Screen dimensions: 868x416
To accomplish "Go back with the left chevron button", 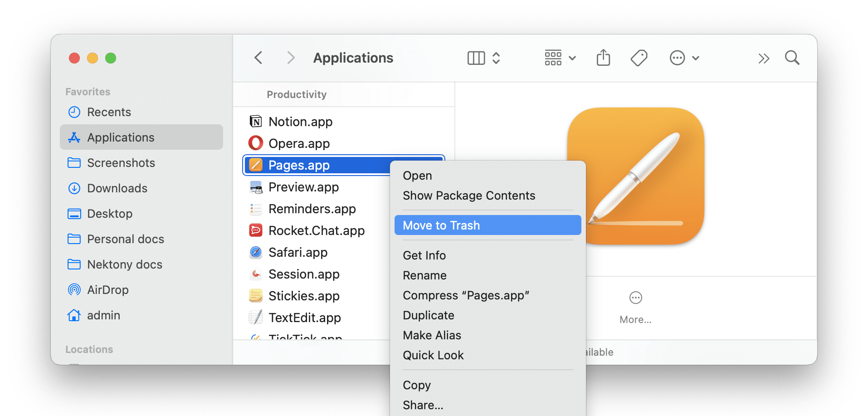I will (x=258, y=58).
